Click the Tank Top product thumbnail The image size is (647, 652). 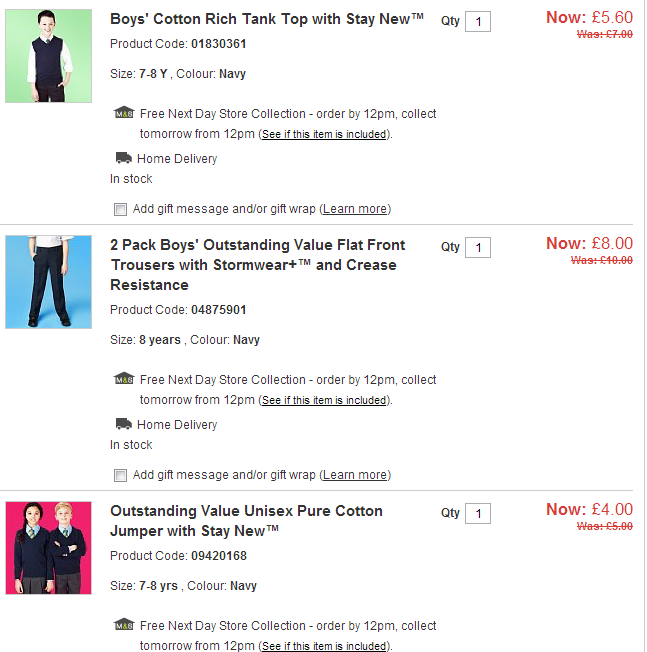pos(48,56)
